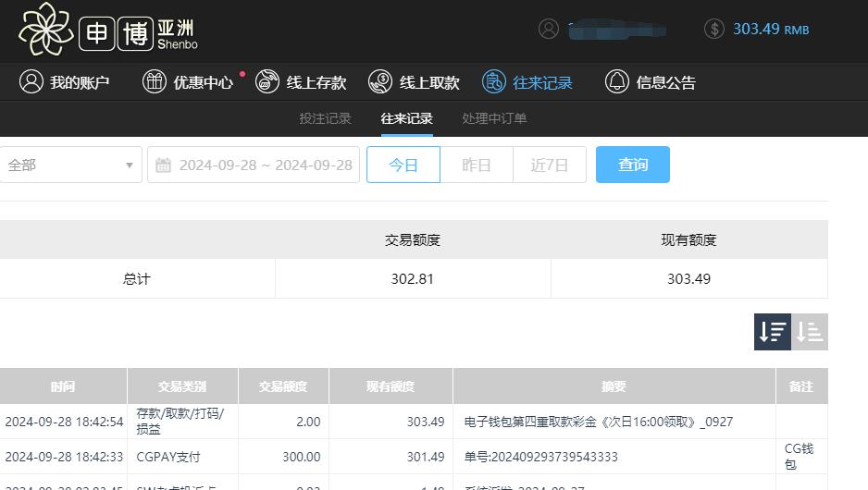Select the 近7日 filter button
Viewport: 868px width, 490px height.
(x=550, y=165)
